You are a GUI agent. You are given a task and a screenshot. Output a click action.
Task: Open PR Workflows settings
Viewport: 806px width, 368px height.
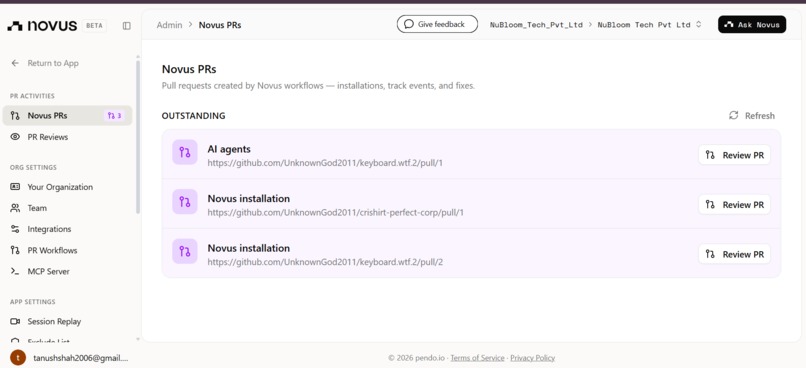pyautogui.click(x=67, y=250)
